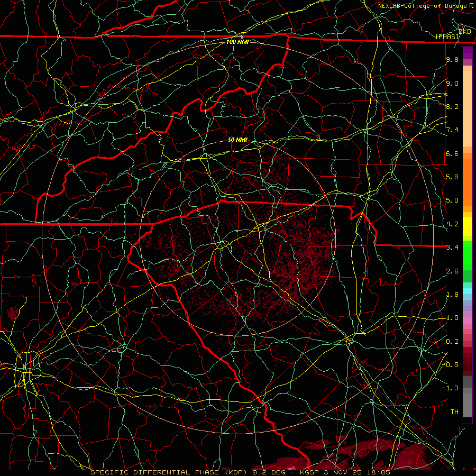
Task: Click the 3.4 value on the scale
Action: tap(452, 247)
